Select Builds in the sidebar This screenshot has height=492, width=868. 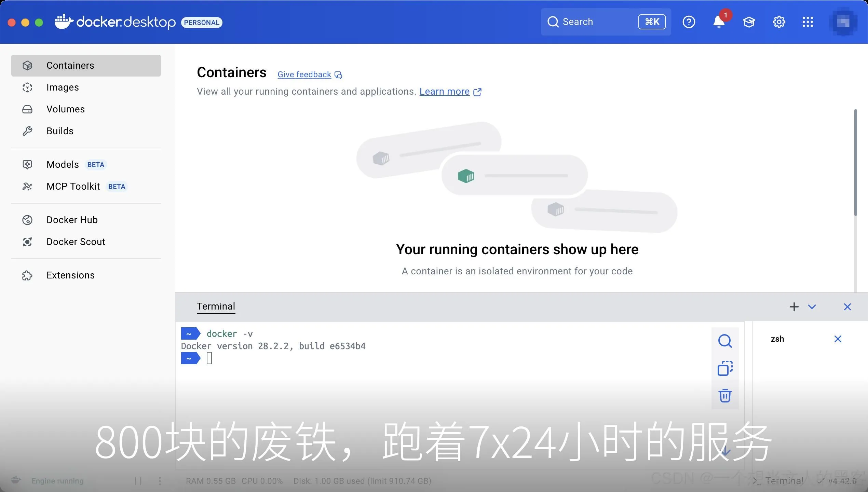[x=86, y=131]
